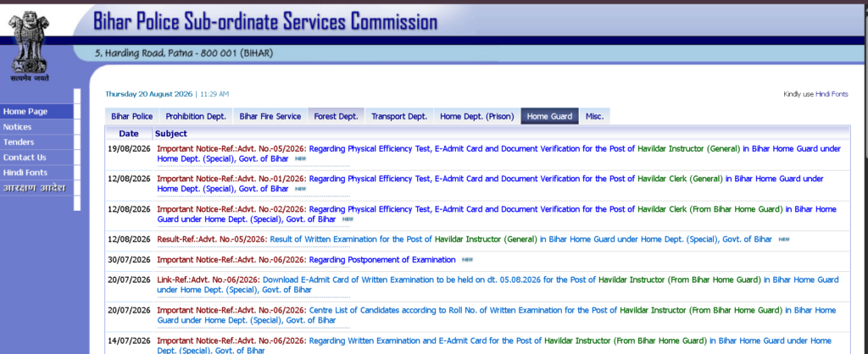Click the 19/08/2026 date cell
868x354 pixels.
[129, 149]
